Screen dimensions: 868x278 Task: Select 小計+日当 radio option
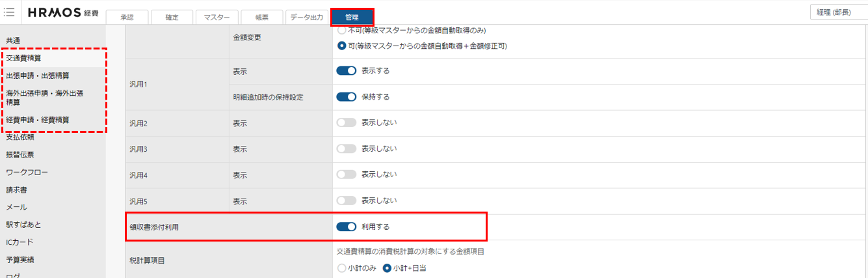point(387,268)
